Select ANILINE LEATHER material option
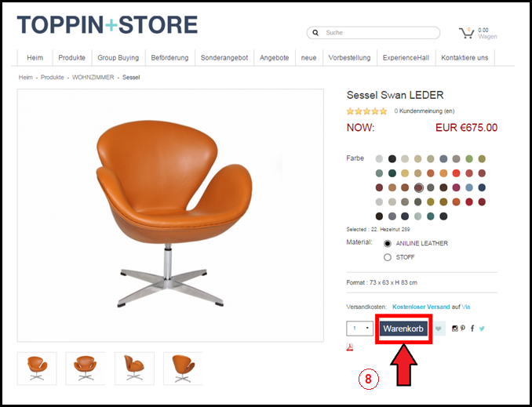 click(388, 244)
